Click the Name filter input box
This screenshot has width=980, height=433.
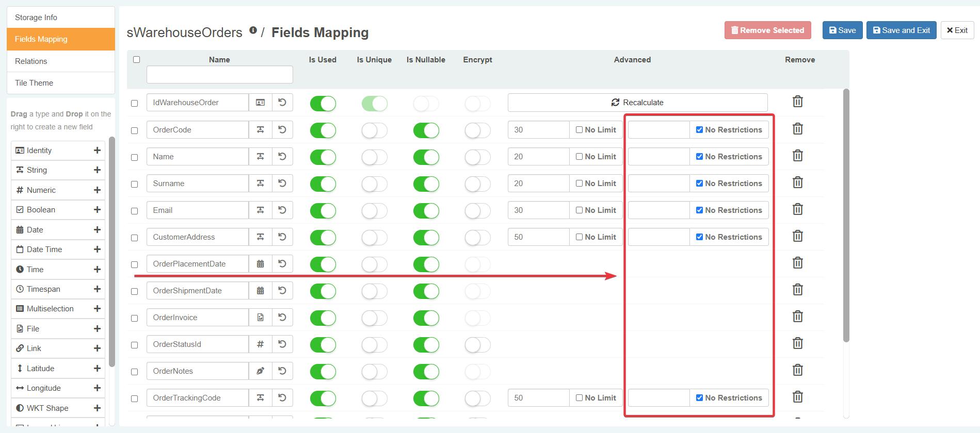[219, 75]
